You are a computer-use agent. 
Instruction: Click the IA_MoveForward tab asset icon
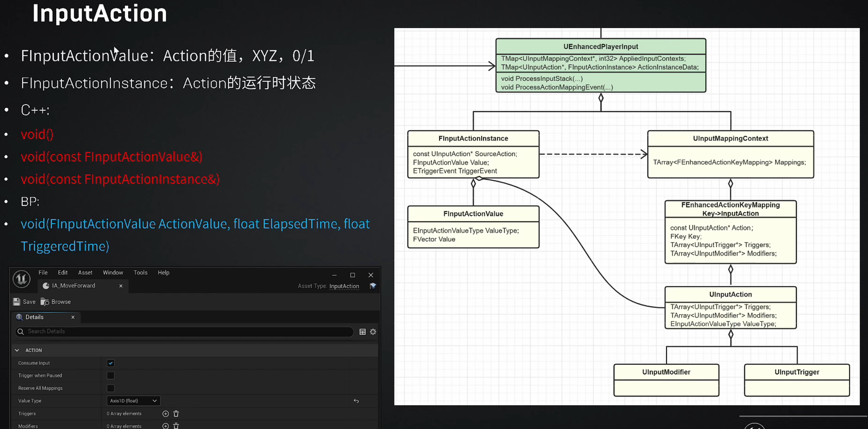[x=46, y=286]
